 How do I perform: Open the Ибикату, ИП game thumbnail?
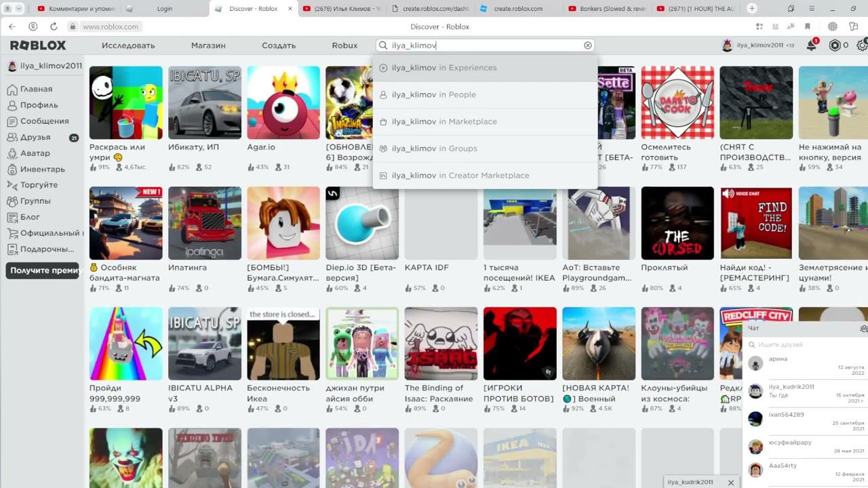coord(205,102)
